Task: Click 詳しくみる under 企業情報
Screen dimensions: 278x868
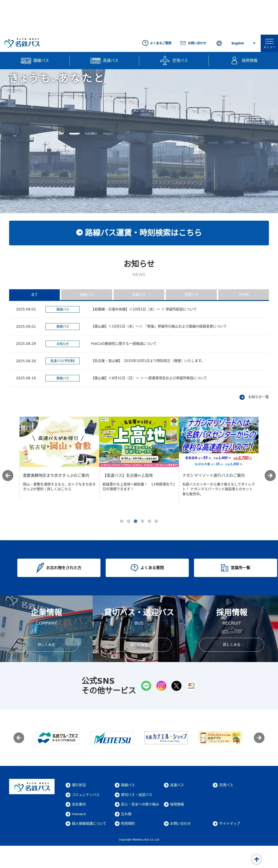Action: (46, 645)
